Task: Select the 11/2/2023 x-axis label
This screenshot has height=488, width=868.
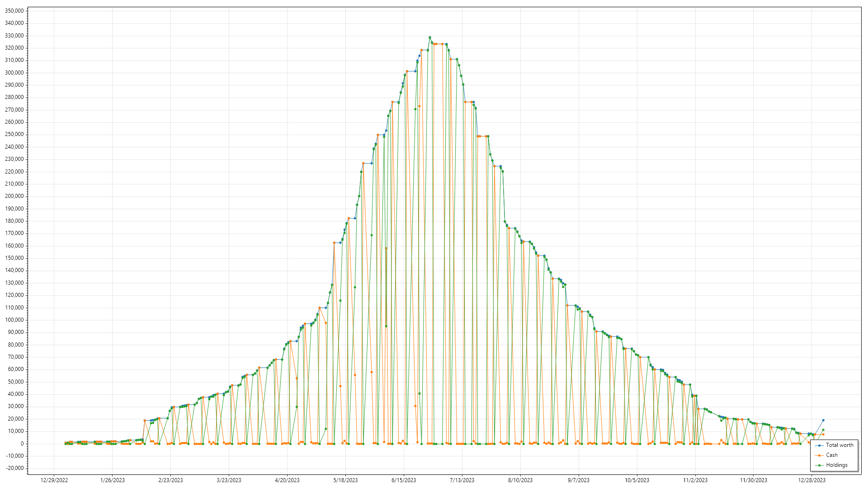Action: 696,480
